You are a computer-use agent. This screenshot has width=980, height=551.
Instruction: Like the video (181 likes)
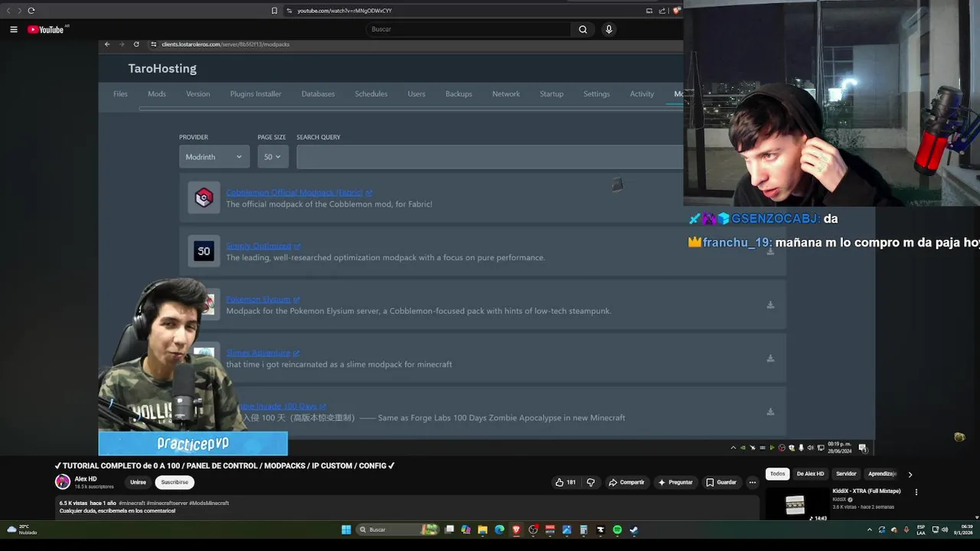coord(565,482)
